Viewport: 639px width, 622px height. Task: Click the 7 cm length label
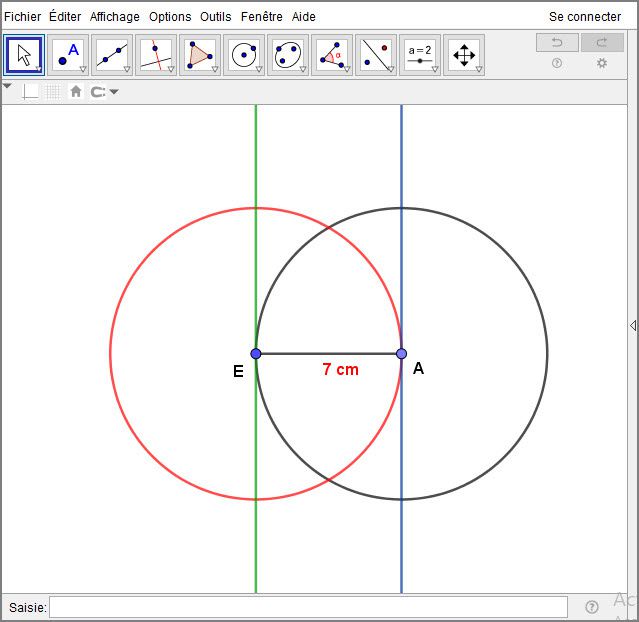tap(341, 369)
